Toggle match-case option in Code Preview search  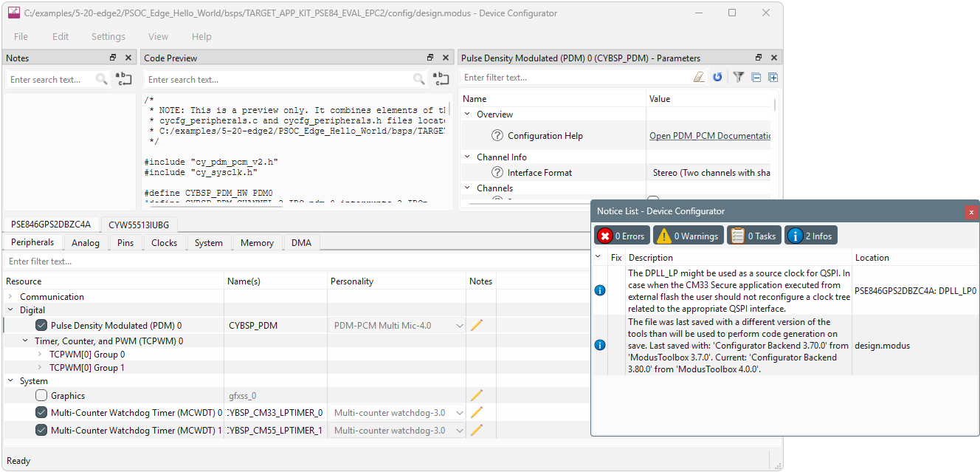(441, 79)
